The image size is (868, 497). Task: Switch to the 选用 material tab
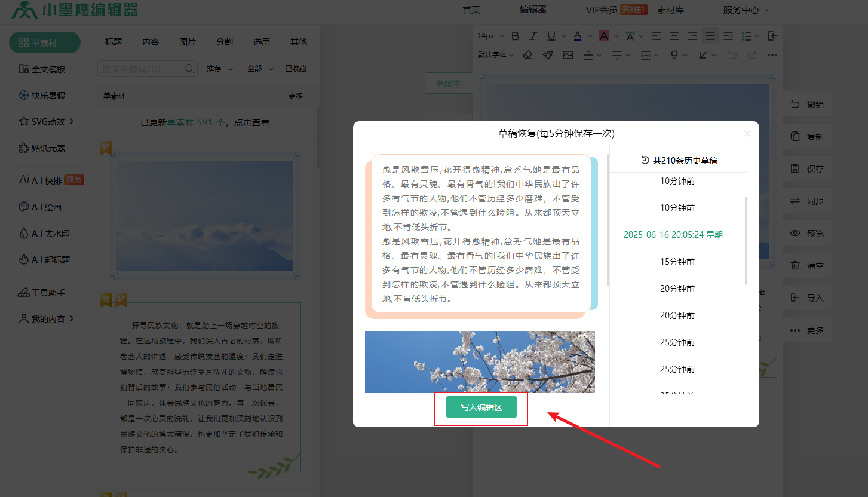(x=262, y=42)
